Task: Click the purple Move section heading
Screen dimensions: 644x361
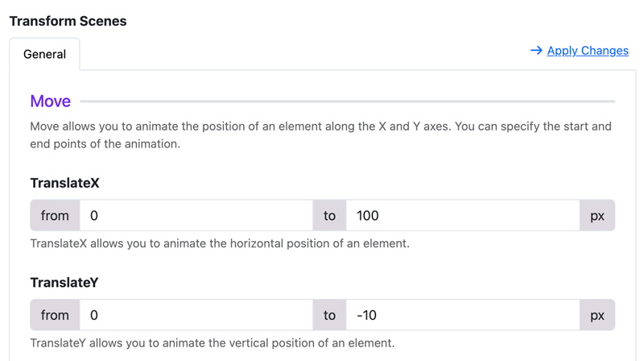Action: tap(50, 102)
